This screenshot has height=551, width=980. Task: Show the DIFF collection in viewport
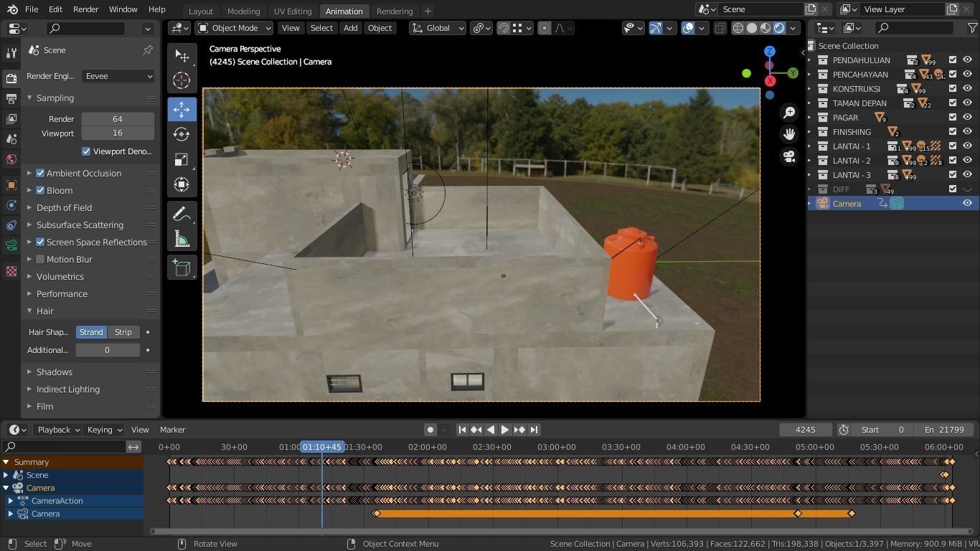pyautogui.click(x=967, y=189)
